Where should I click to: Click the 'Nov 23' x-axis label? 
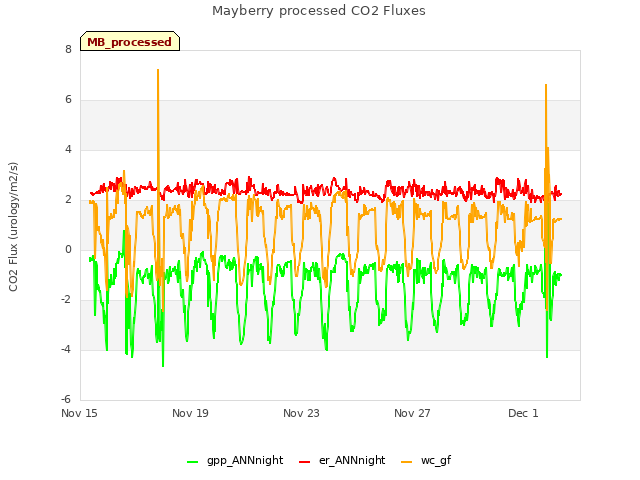(301, 413)
